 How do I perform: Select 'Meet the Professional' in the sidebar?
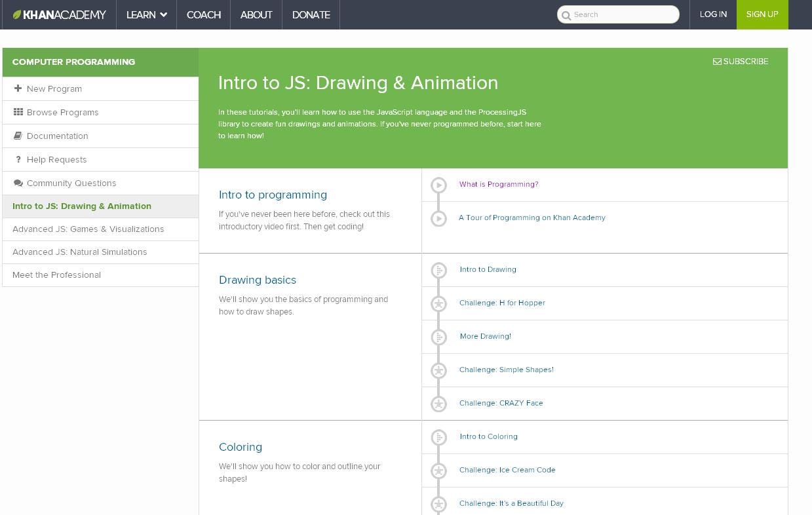(x=56, y=275)
